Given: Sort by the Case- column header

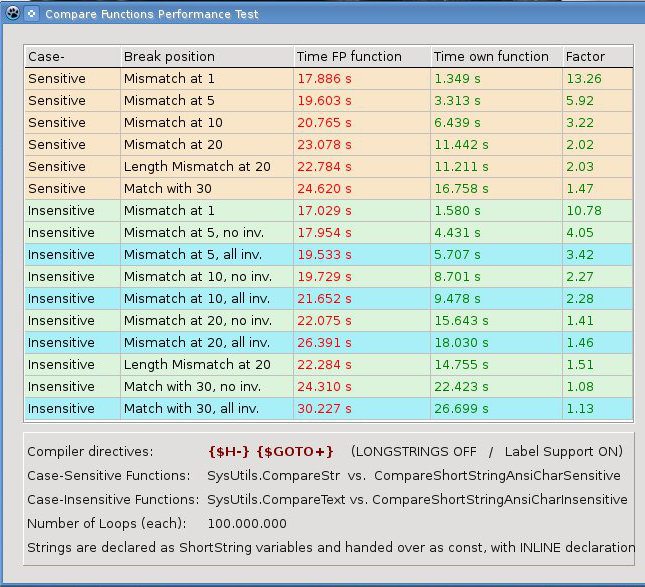Looking at the screenshot, I should click(x=70, y=57).
